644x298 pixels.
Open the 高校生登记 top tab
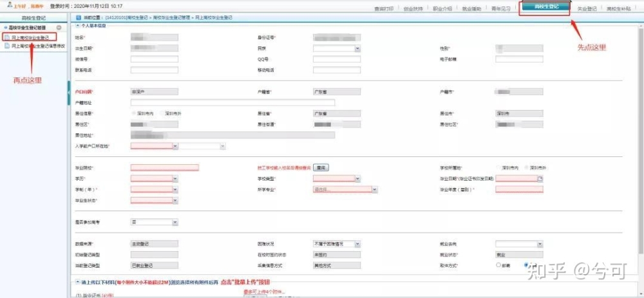tap(546, 7)
